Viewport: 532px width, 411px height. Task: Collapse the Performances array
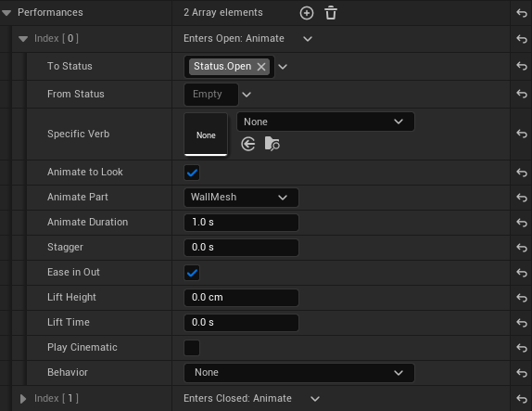(6, 13)
